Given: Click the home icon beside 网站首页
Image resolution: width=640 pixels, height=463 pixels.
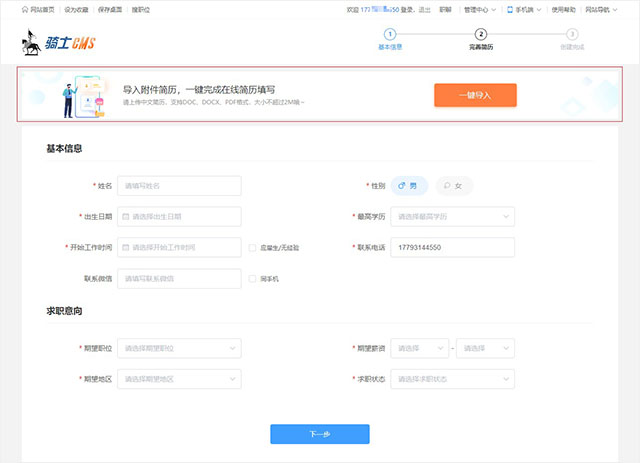Looking at the screenshot, I should click(25, 9).
